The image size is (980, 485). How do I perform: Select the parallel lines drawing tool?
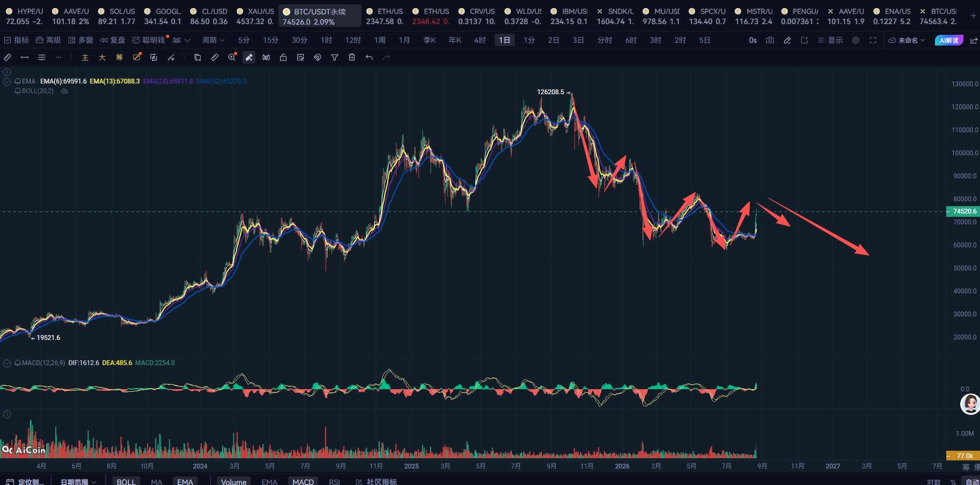click(42, 57)
